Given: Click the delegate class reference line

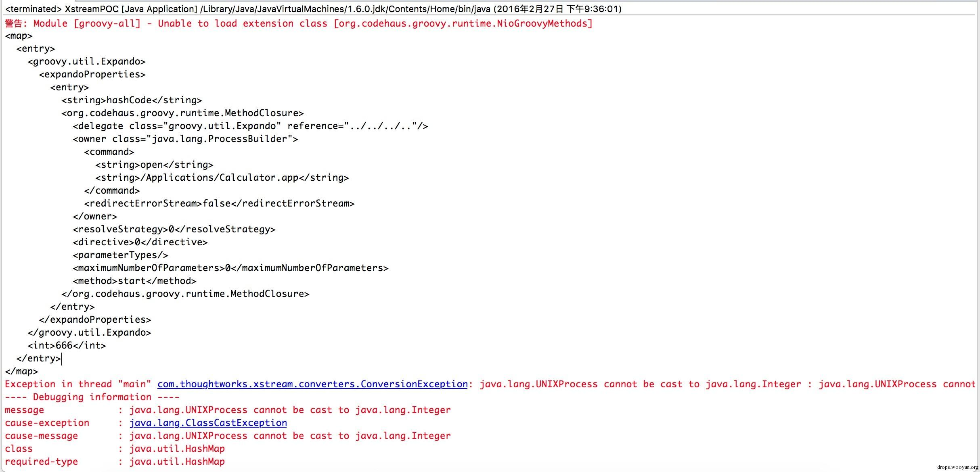Looking at the screenshot, I should (250, 126).
